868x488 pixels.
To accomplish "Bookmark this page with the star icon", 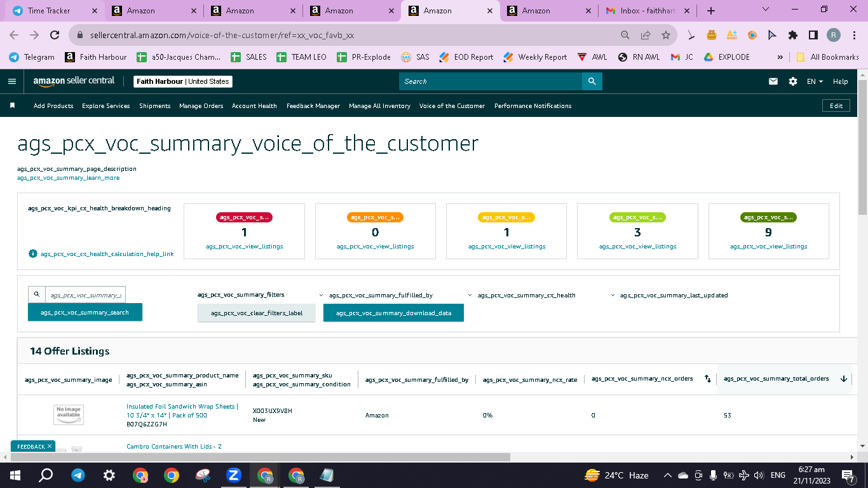I will [x=665, y=35].
